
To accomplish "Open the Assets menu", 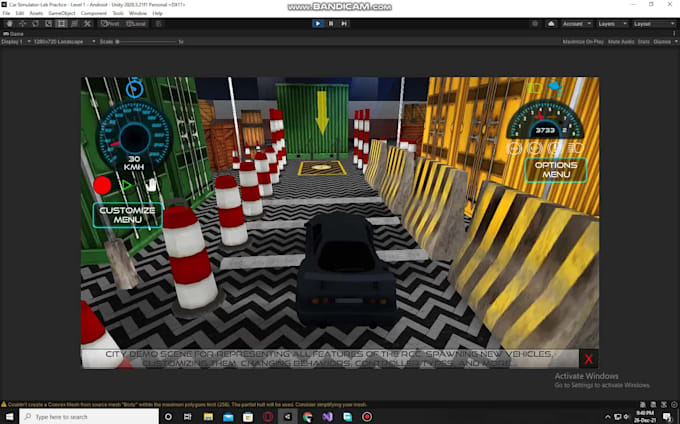I will coord(36,13).
